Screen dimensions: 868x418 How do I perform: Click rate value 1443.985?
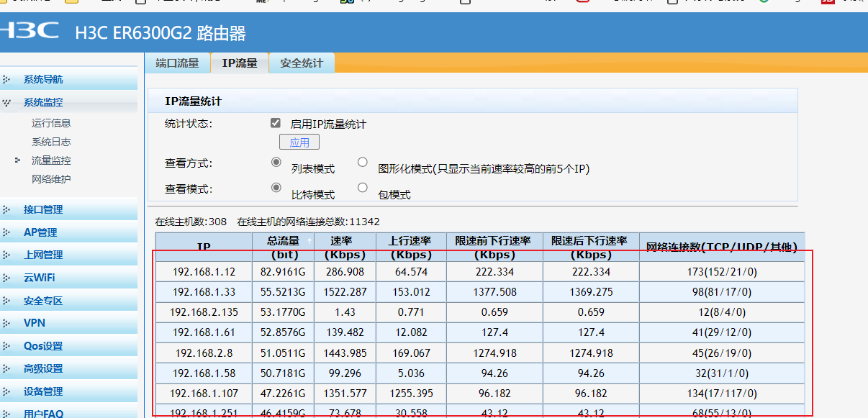tap(345, 353)
